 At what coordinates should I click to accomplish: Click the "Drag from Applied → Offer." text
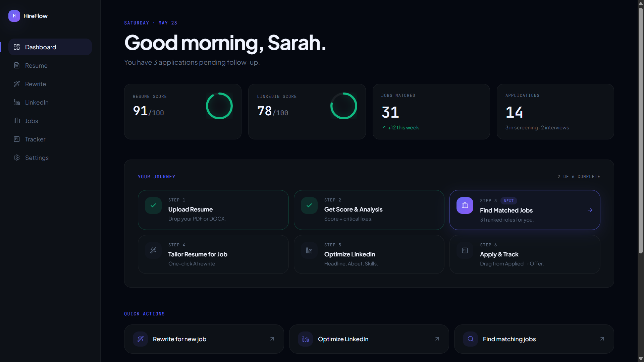pos(512,264)
